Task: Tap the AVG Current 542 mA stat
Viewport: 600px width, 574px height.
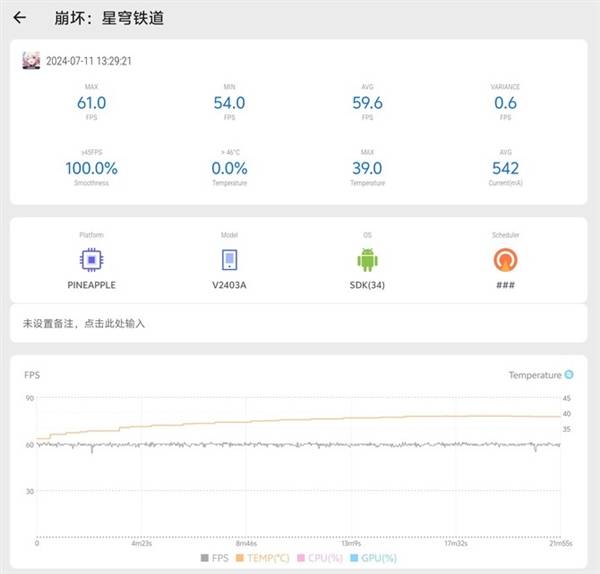Action: point(506,168)
